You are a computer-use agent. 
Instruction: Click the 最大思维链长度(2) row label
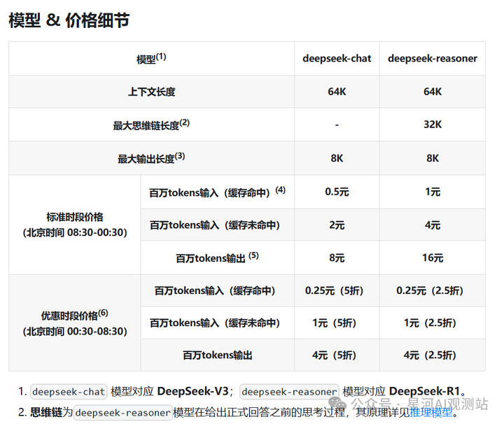pos(151,125)
